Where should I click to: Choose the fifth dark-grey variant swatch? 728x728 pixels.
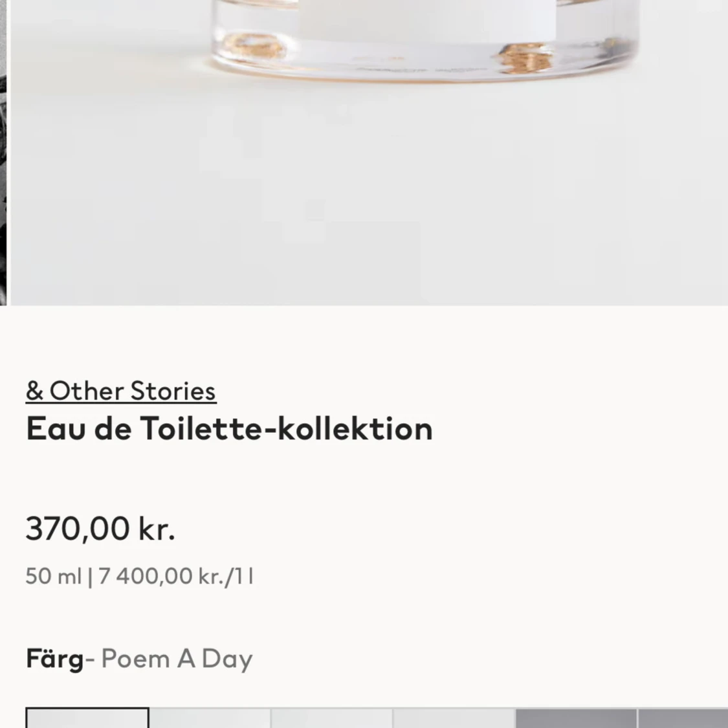pos(576,718)
